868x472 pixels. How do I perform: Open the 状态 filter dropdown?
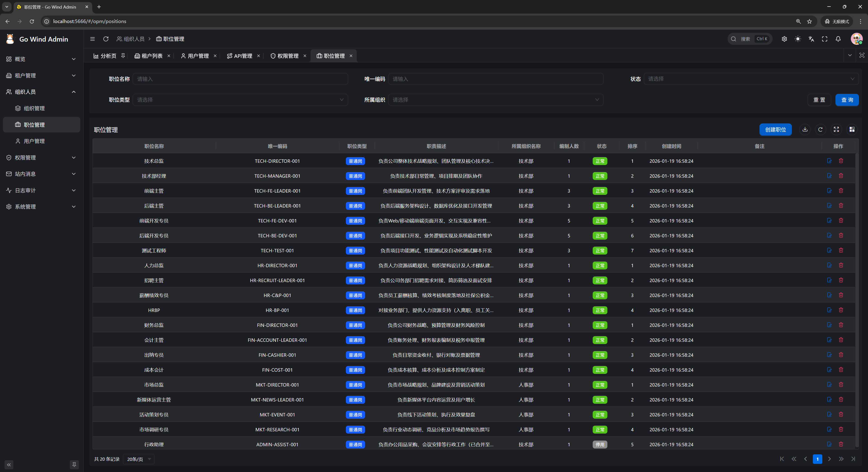(751, 79)
